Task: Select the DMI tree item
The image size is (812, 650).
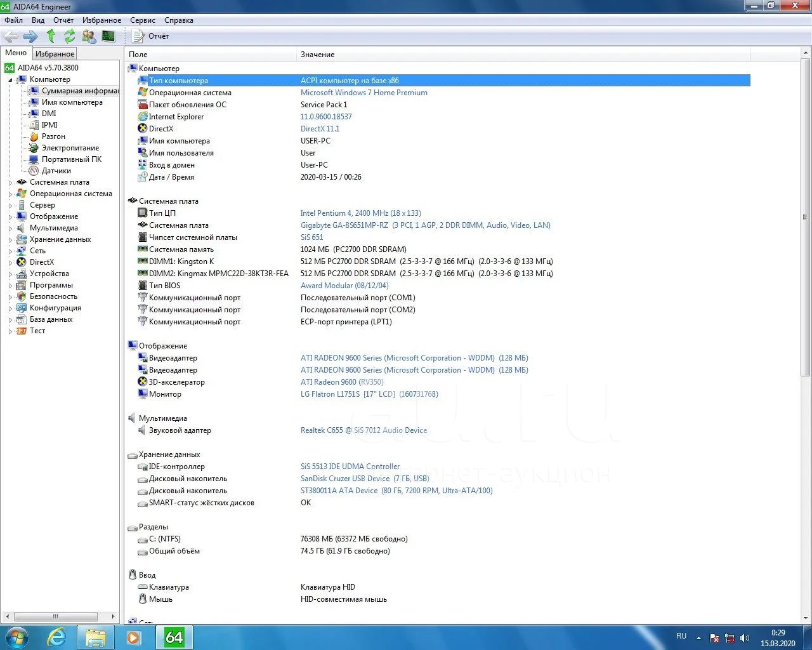Action: tap(49, 114)
